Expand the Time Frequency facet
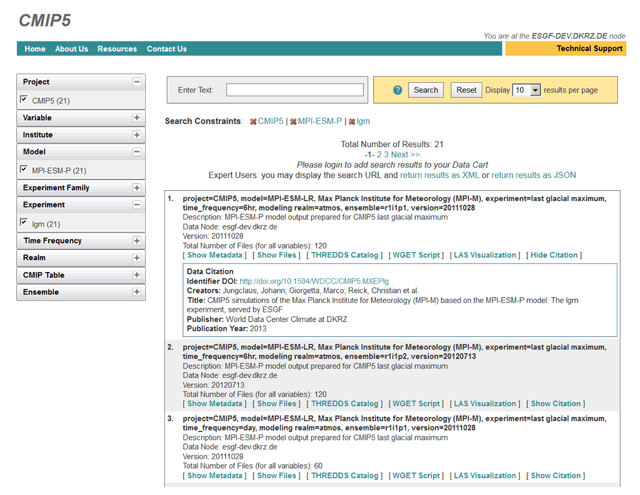 point(137,241)
